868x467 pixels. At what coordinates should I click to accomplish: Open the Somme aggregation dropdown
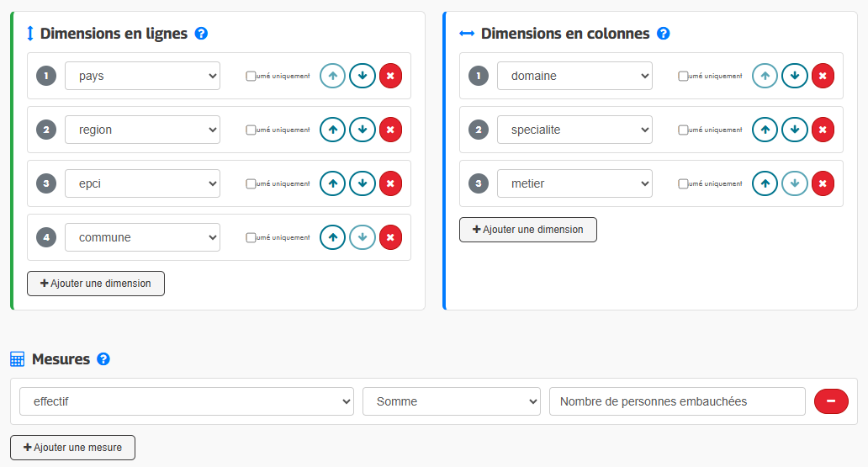tap(451, 401)
